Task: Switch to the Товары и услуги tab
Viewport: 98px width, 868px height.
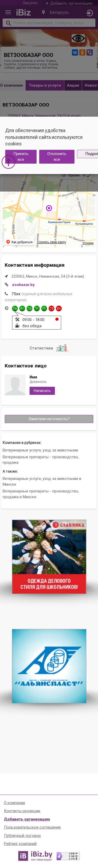Action: [x=45, y=85]
